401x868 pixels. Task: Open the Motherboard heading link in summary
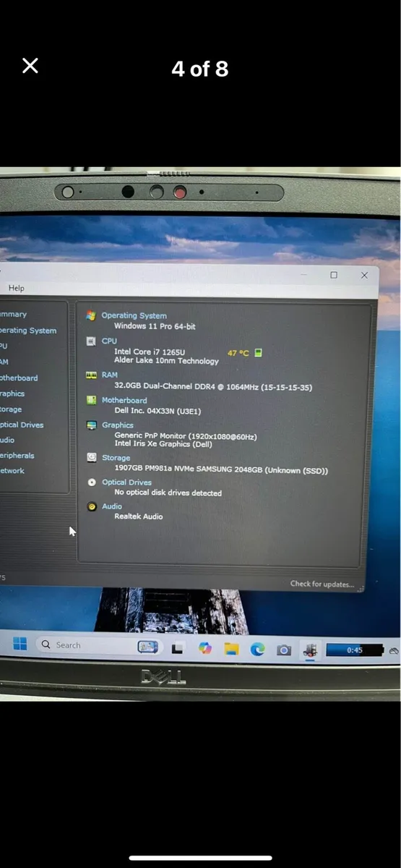[124, 400]
